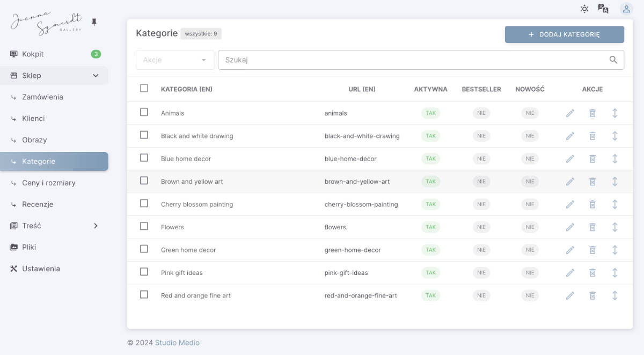
Task: Open the Akcje dropdown
Action: point(175,60)
